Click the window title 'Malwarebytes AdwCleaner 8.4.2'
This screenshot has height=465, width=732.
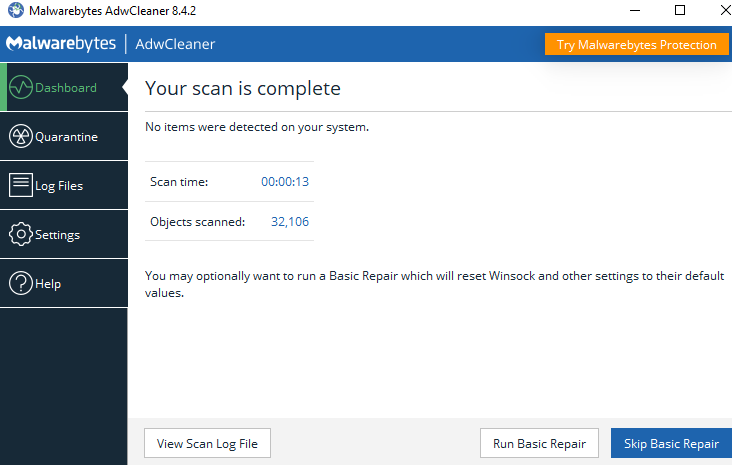tap(113, 10)
